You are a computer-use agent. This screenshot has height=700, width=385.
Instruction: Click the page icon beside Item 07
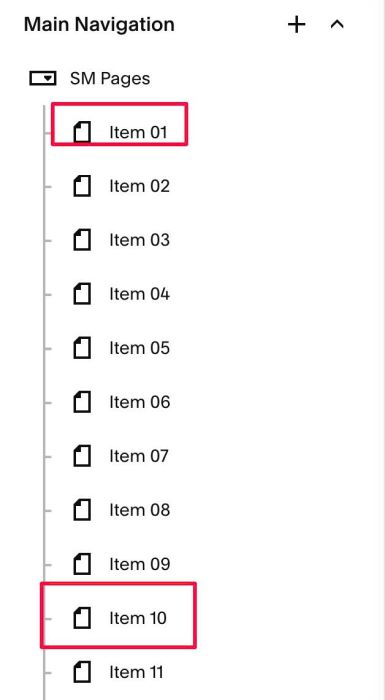82,456
